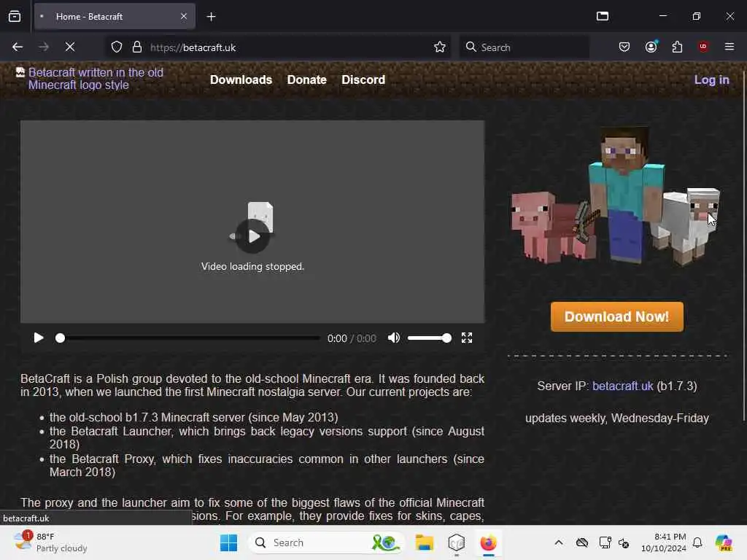This screenshot has height=560, width=747.
Task: Click text 'updates weekly, Wednesday-Friday'
Action: pyautogui.click(x=617, y=418)
